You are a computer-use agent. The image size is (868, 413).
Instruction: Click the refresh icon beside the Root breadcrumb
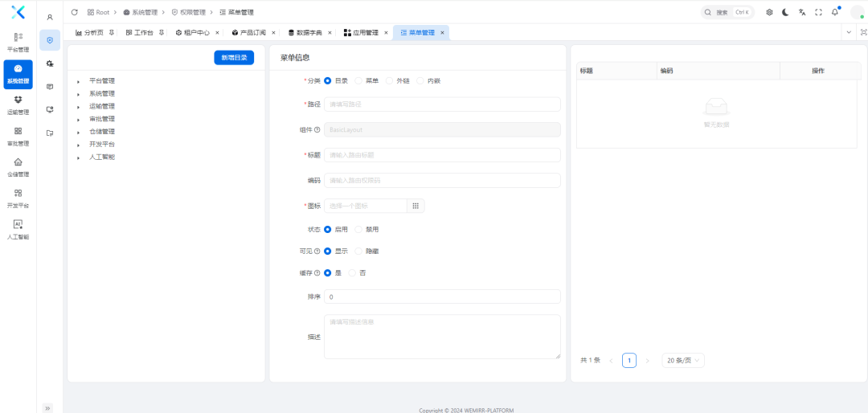tap(75, 12)
